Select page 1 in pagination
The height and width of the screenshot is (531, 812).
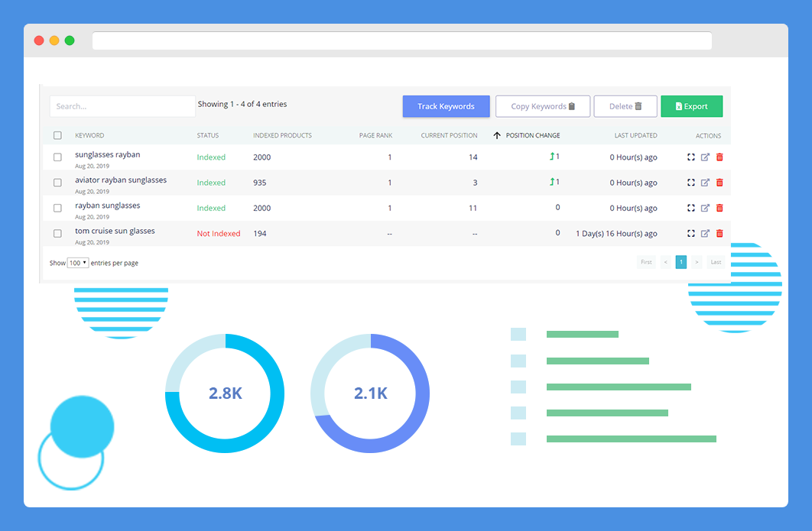(681, 262)
